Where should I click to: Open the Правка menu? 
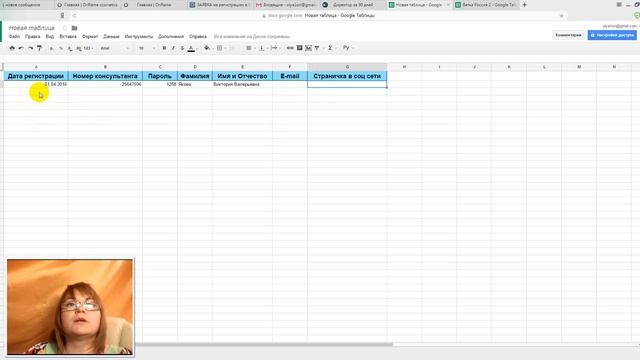coord(33,36)
